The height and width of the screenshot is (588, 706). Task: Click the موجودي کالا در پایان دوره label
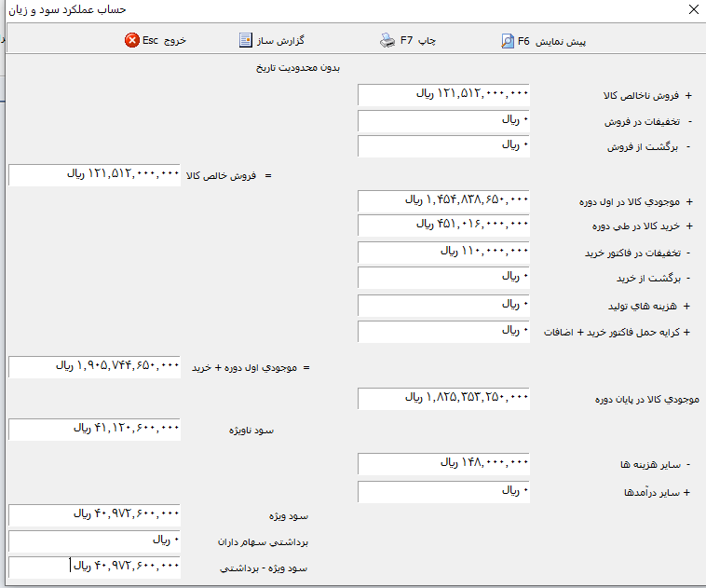(647, 399)
